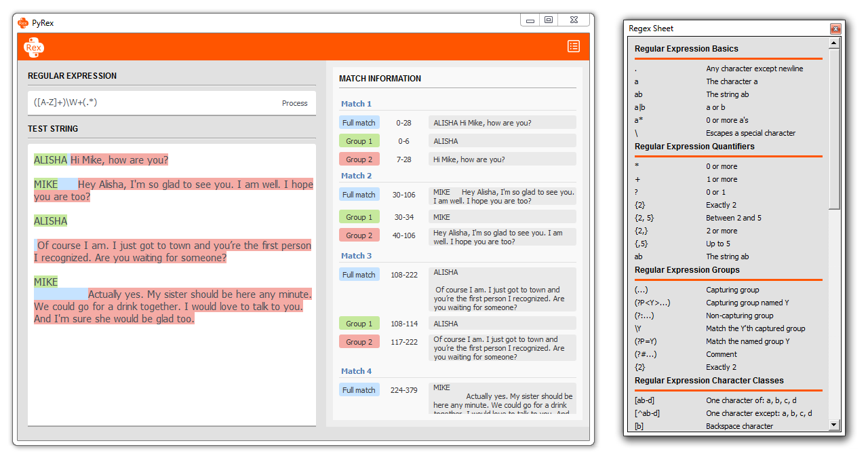This screenshot has height=458, width=868.
Task: Minimize the PyRex window
Action: click(x=530, y=20)
